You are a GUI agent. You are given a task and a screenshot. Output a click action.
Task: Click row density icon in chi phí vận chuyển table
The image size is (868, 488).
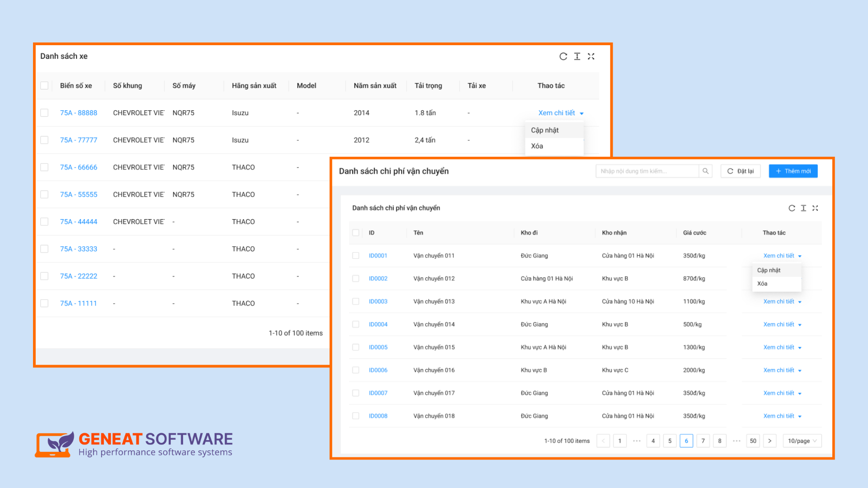pyautogui.click(x=803, y=208)
